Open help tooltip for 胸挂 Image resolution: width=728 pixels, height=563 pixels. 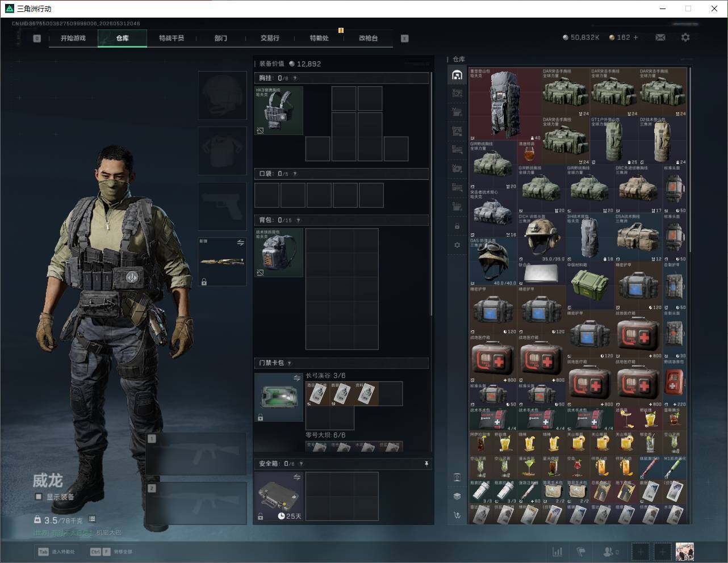click(x=295, y=78)
